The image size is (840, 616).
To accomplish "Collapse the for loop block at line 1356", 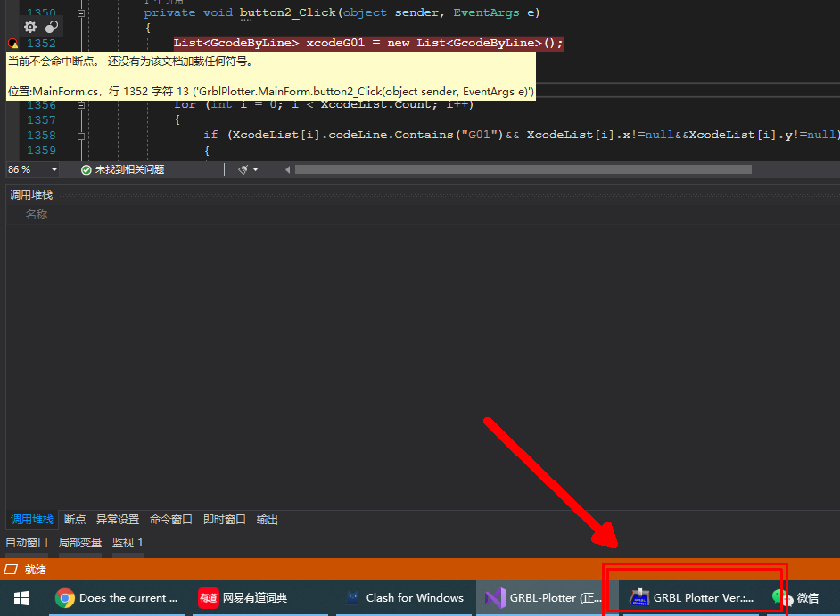I will click(81, 105).
